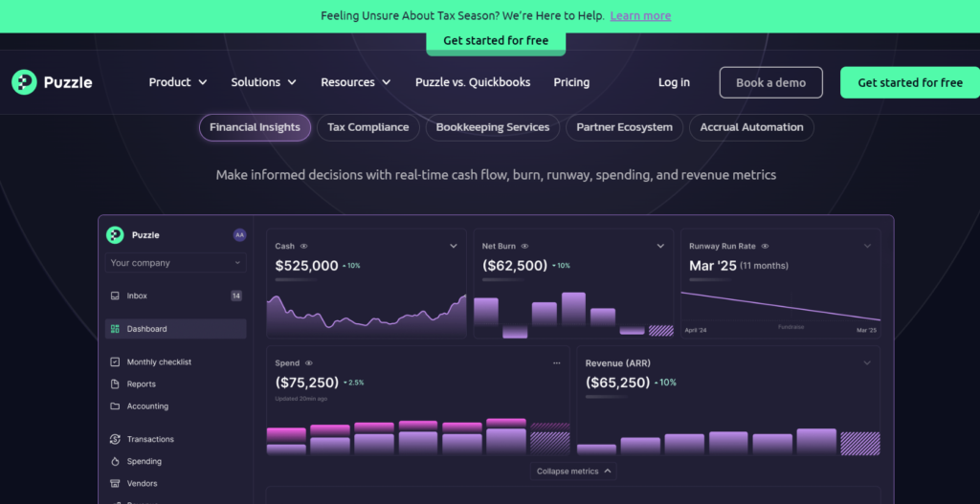Open Puzzle vs. Quickbooks page
Viewport: 980px width, 504px height.
tap(473, 82)
